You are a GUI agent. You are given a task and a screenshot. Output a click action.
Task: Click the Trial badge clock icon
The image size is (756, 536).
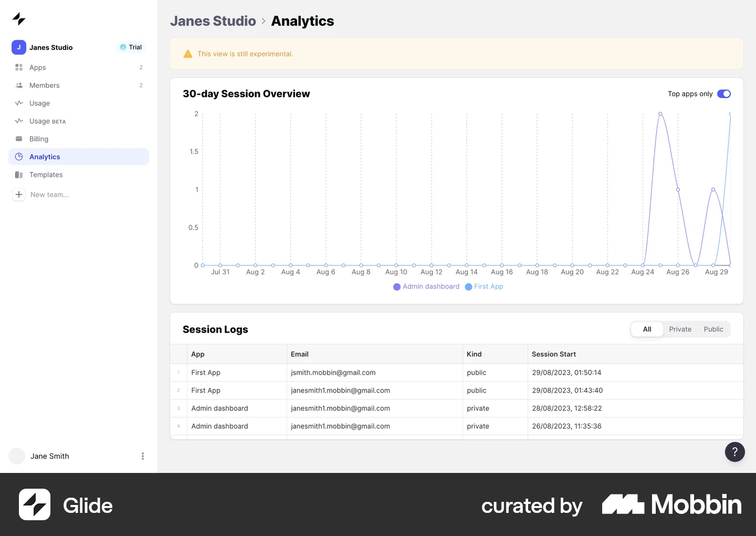coord(123,47)
